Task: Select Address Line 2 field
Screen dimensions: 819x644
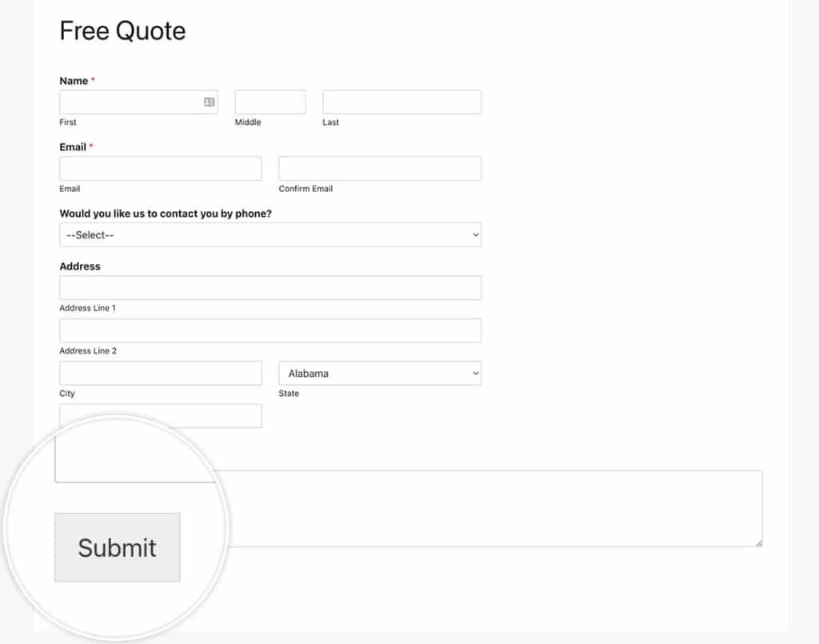Action: click(270, 330)
